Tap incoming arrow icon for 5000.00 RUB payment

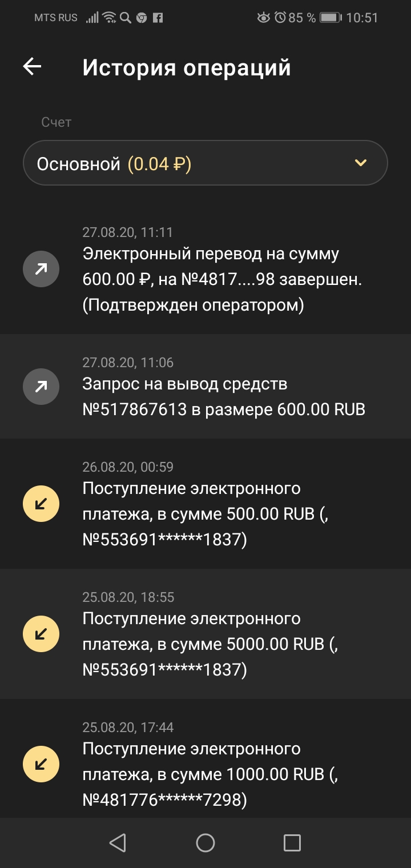pyautogui.click(x=41, y=633)
